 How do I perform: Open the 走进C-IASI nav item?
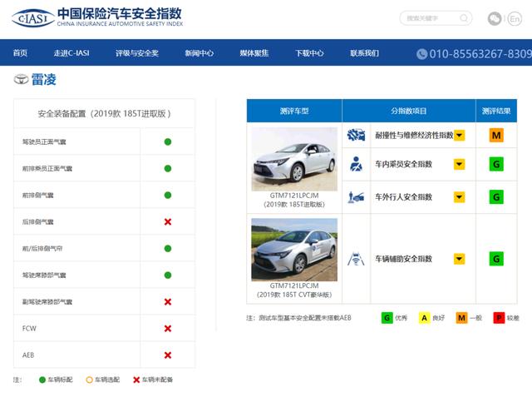[x=71, y=53]
